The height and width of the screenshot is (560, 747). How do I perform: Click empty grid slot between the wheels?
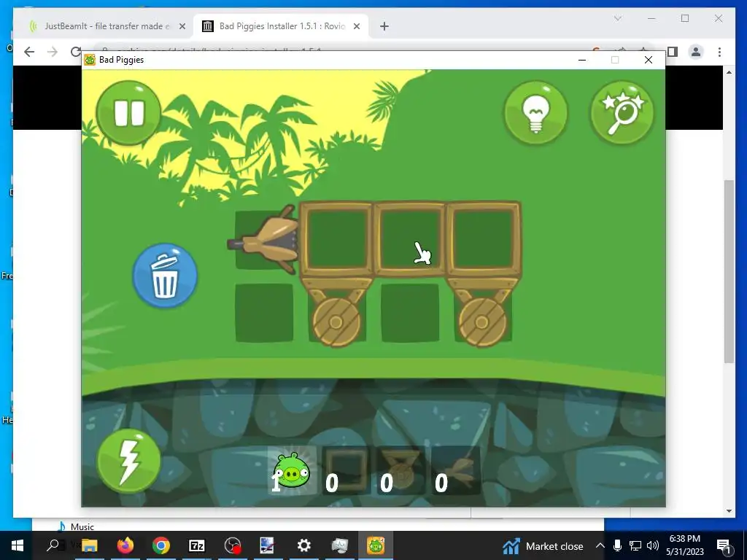(410, 313)
